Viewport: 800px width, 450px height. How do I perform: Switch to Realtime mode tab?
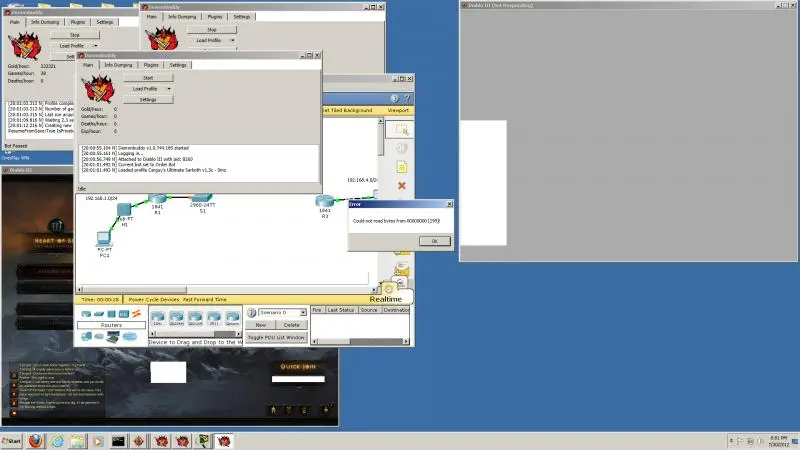(386, 299)
